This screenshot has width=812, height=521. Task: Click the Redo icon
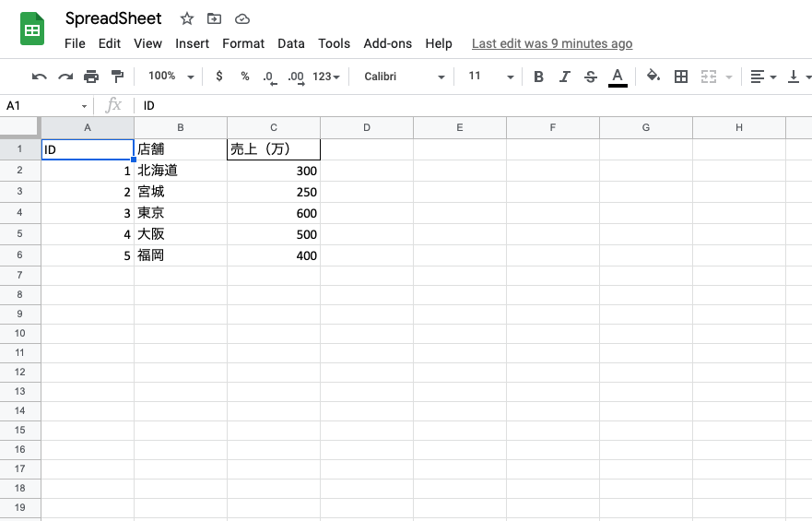point(65,77)
